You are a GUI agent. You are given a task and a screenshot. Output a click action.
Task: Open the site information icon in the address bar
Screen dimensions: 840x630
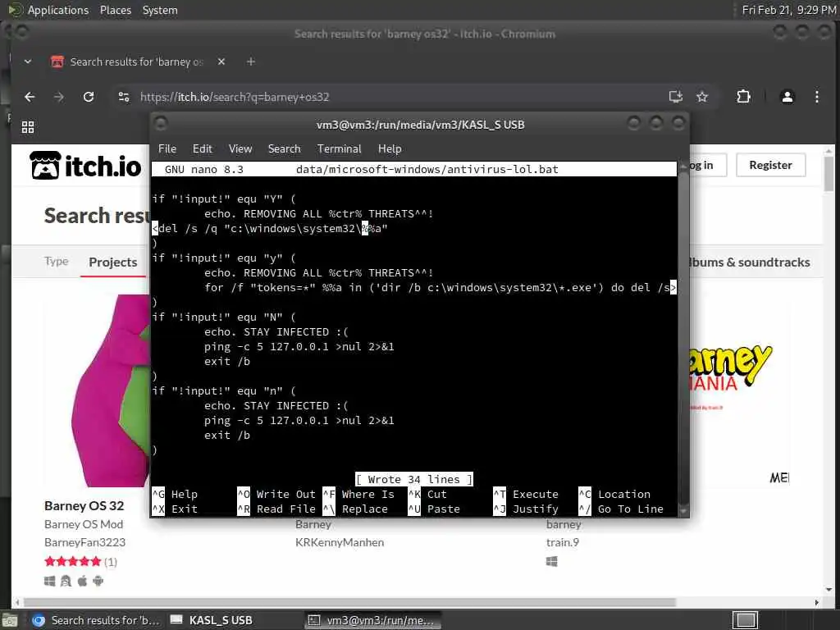tap(124, 97)
